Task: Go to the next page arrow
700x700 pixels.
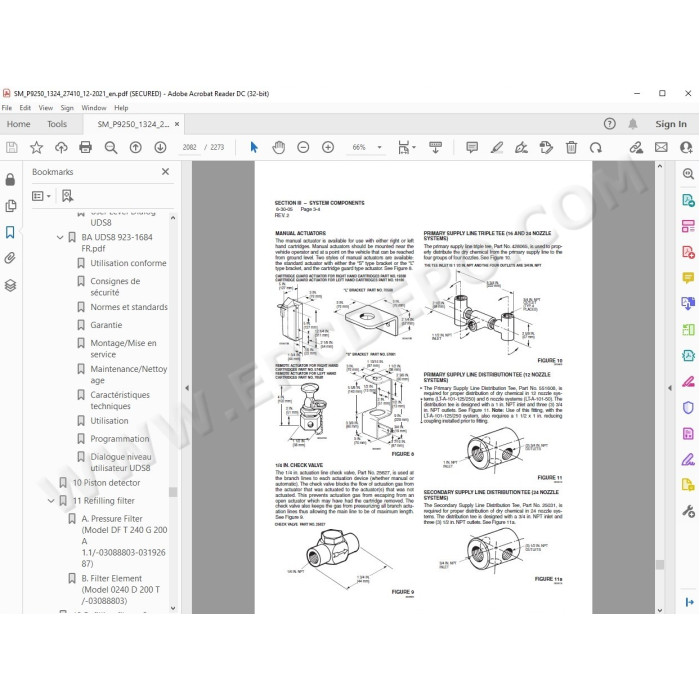Action: (x=160, y=147)
